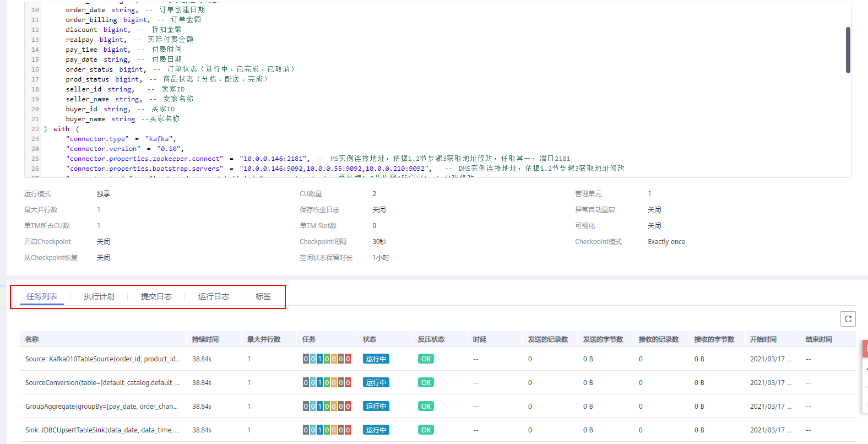Click 0 B sent bytes in Source Kafka row
This screenshot has height=444, width=868.
(588, 359)
